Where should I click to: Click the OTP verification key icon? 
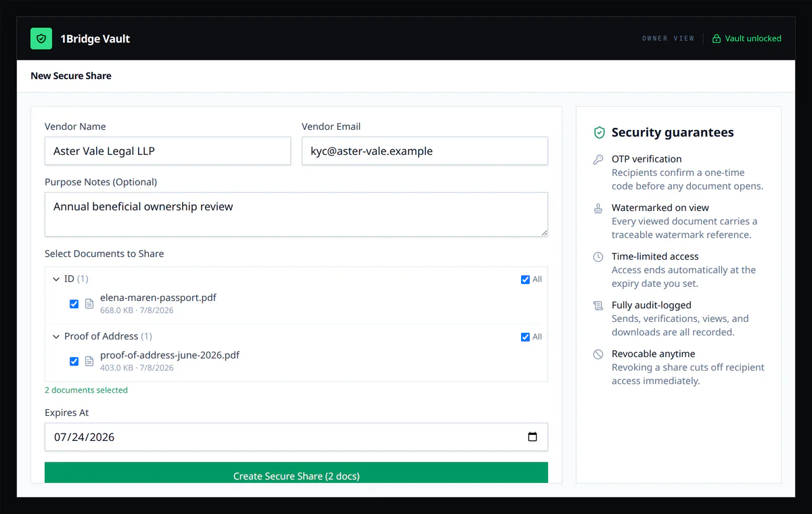(598, 160)
